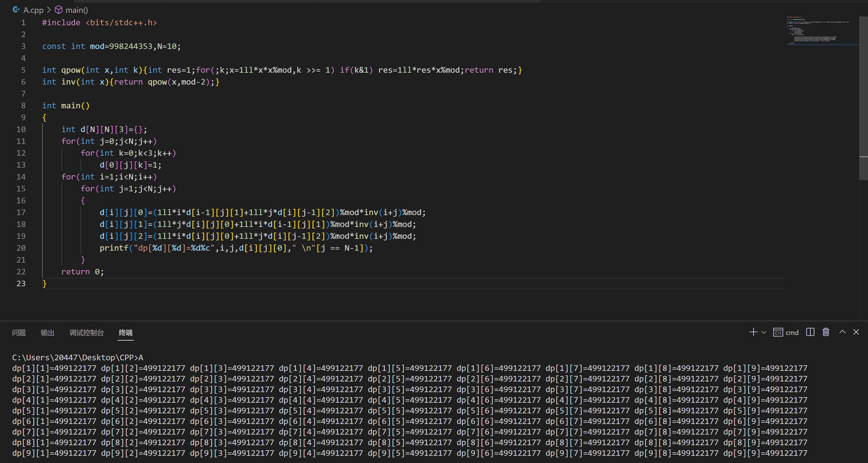The width and height of the screenshot is (868, 463).
Task: Click the '#include <bits/stdc++.h>' line
Action: 99,22
